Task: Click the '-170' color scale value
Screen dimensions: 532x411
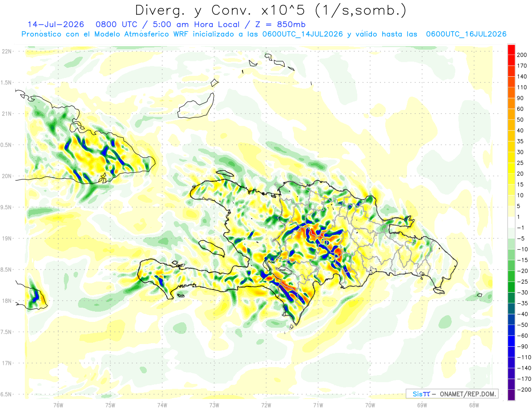Action: 524,379
